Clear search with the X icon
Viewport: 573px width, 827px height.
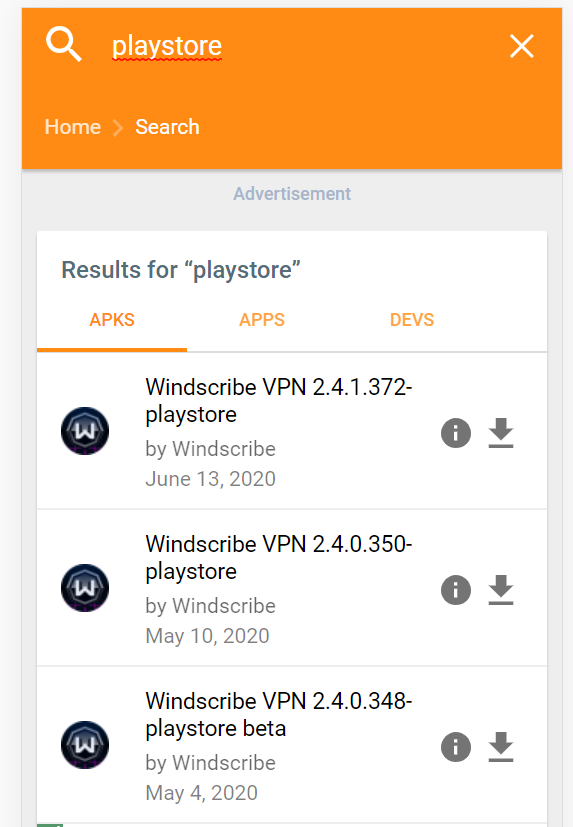[521, 46]
